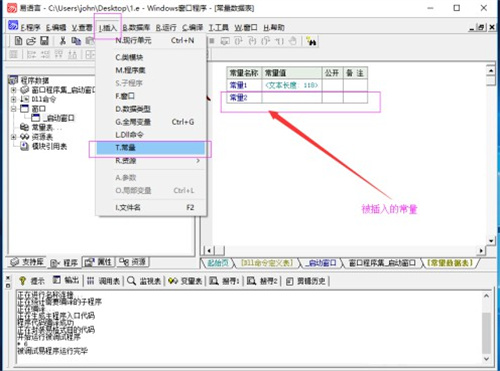Open the 调用表 tab
Image resolution: width=500 pixels, height=371 pixels.
pyautogui.click(x=104, y=281)
